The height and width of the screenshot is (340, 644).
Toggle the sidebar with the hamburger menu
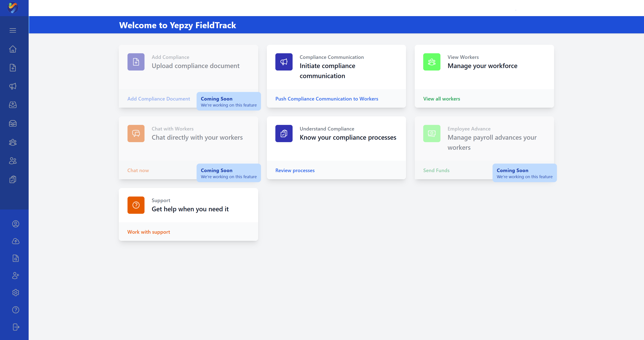[13, 30]
